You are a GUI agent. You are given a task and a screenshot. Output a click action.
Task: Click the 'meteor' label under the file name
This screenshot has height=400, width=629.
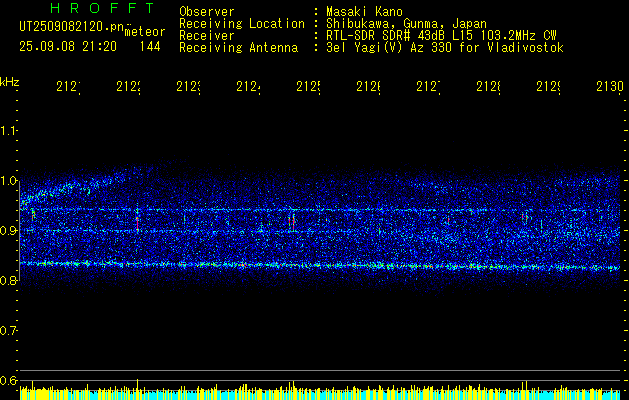145,32
